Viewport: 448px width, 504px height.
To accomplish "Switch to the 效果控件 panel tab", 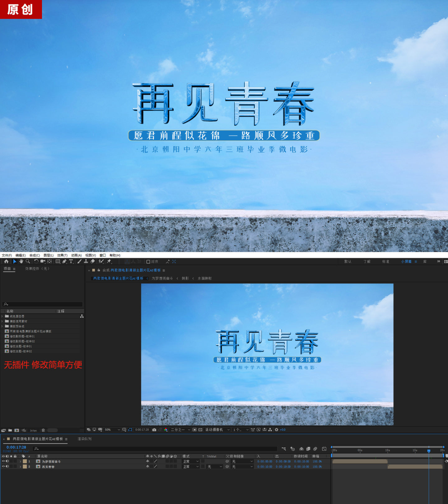I will pos(37,268).
